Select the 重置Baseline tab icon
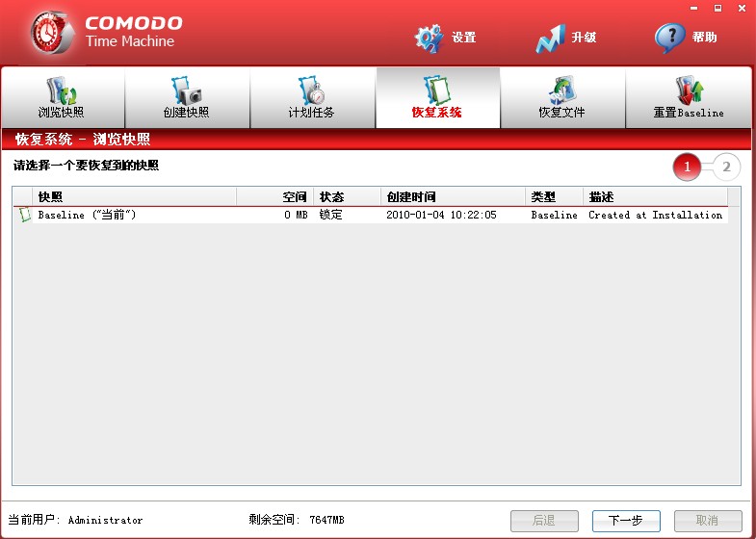The width and height of the screenshot is (756, 539). pos(689,90)
